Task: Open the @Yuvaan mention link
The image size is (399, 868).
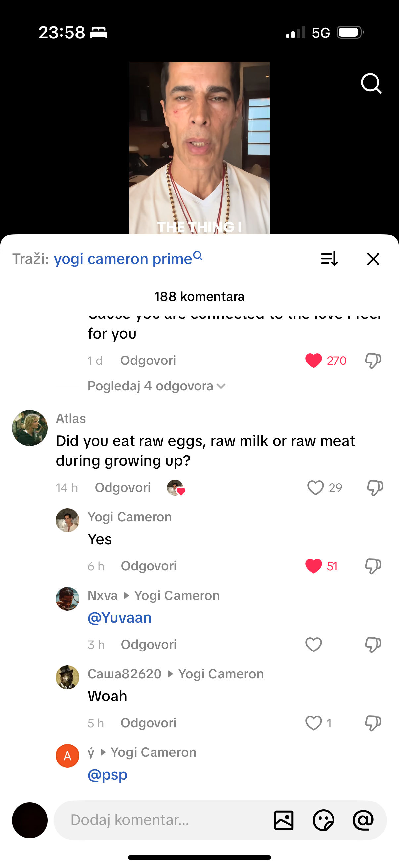Action: (119, 618)
